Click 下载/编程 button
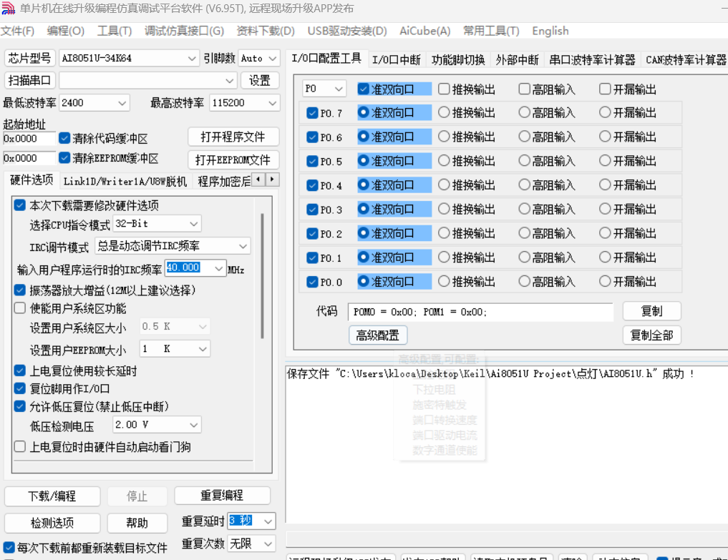The width and height of the screenshot is (728, 560). click(52, 496)
